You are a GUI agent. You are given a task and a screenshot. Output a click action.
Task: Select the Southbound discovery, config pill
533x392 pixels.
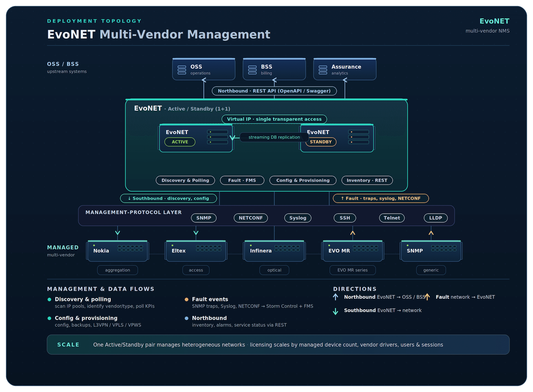click(x=169, y=198)
